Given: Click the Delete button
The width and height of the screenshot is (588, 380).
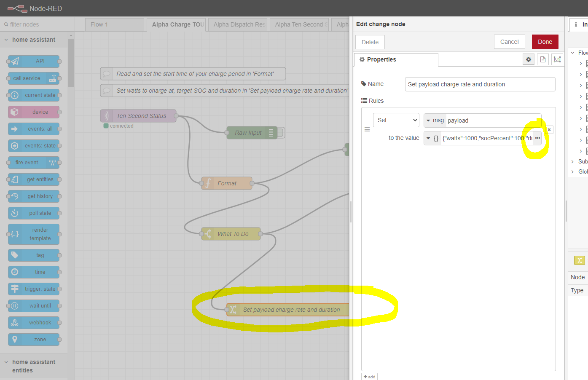Looking at the screenshot, I should (x=370, y=42).
